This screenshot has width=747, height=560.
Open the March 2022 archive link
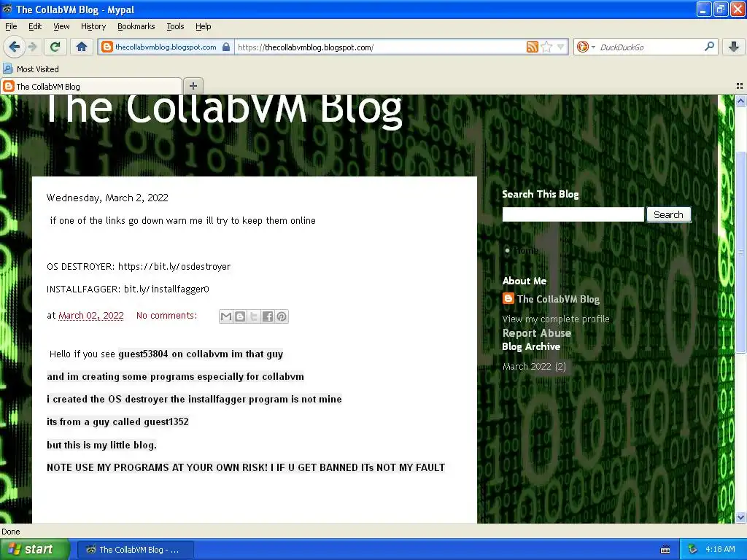click(x=527, y=366)
